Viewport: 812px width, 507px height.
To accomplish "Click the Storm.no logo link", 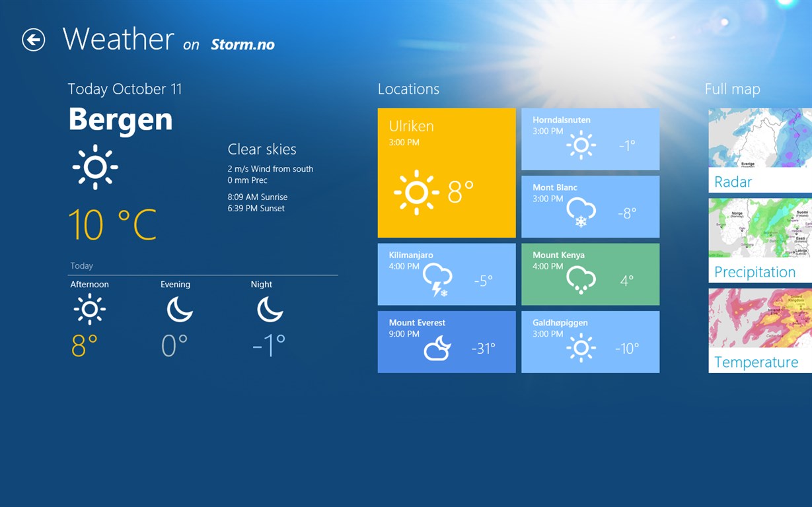I will click(x=242, y=45).
